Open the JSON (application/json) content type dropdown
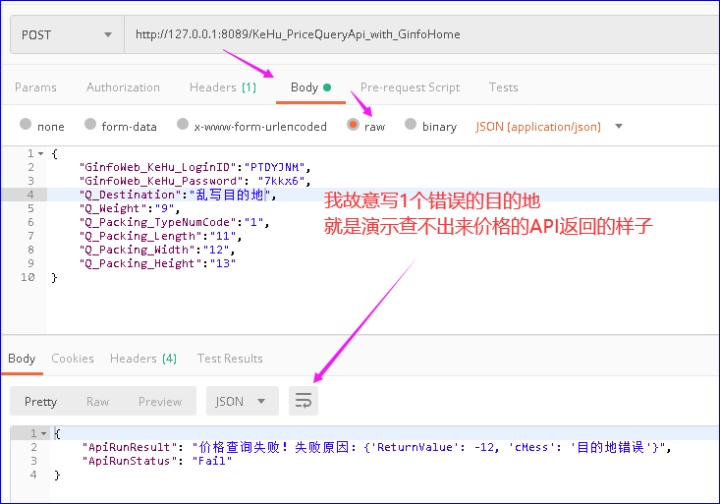This screenshot has height=504, width=720. 549,126
